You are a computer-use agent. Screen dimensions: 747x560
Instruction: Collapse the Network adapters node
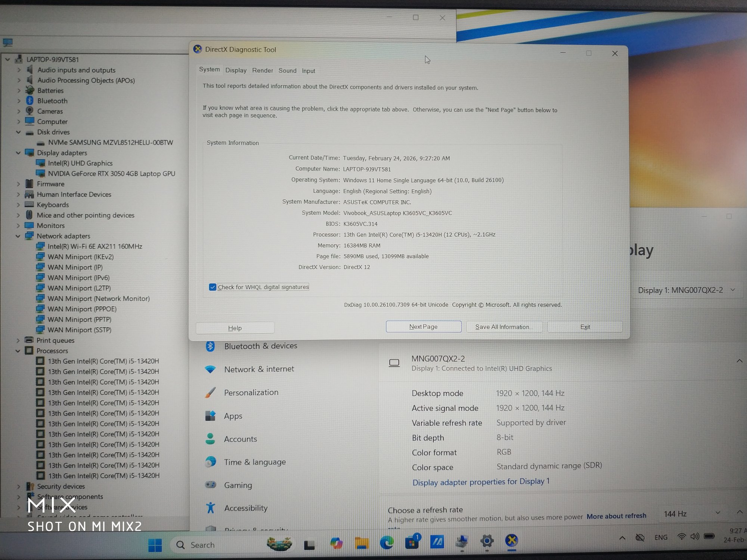point(18,236)
